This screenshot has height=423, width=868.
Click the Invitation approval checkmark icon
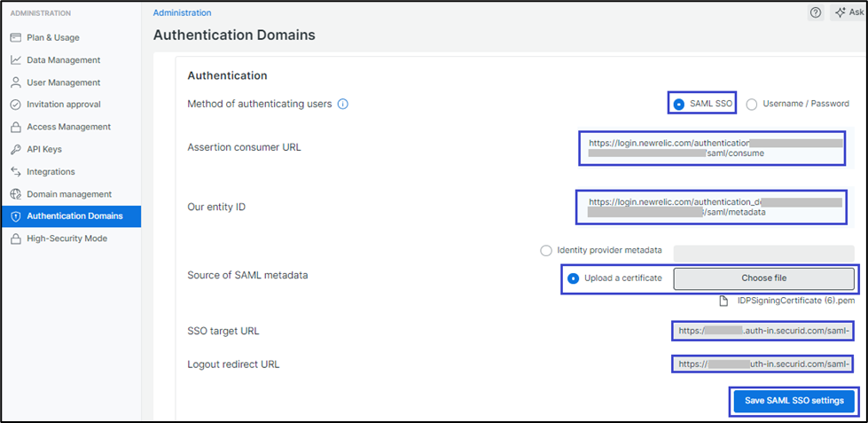(16, 105)
